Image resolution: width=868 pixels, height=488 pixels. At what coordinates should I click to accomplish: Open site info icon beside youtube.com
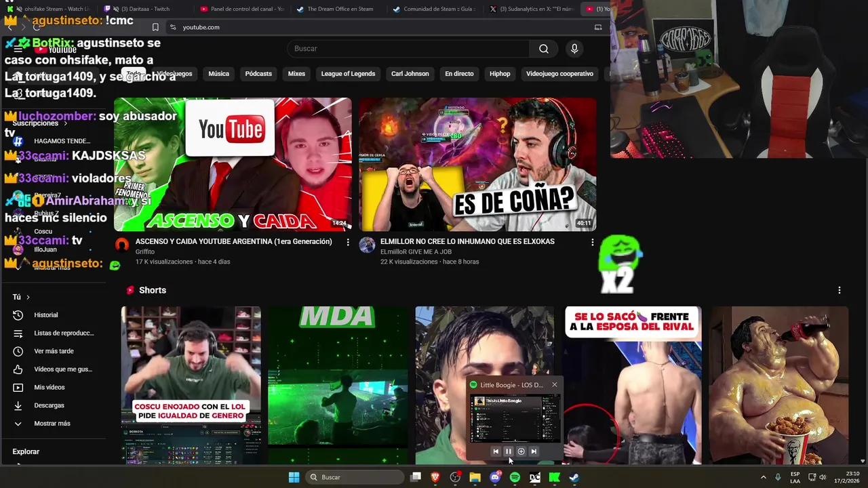(173, 27)
